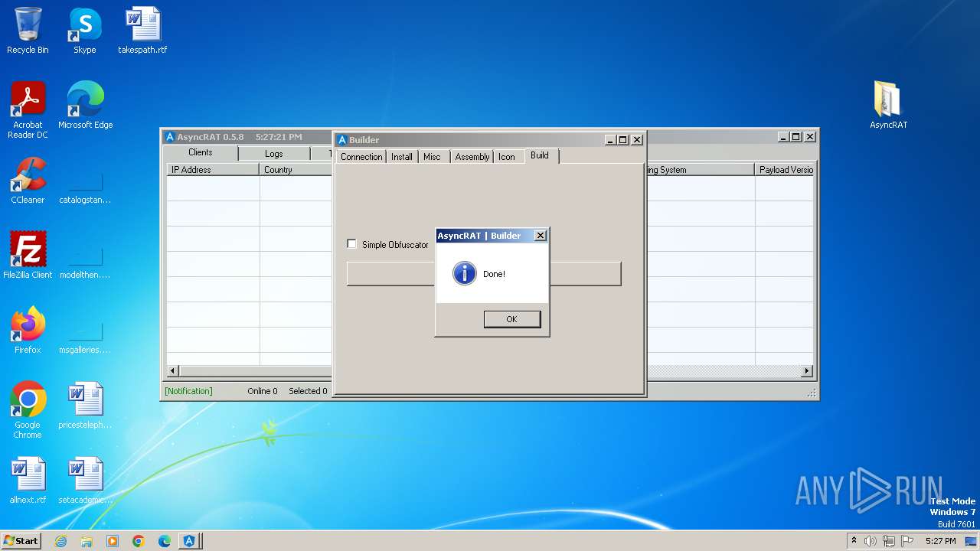Confirm Done dialog with OK
Viewport: 980px width, 551px height.
coord(512,319)
